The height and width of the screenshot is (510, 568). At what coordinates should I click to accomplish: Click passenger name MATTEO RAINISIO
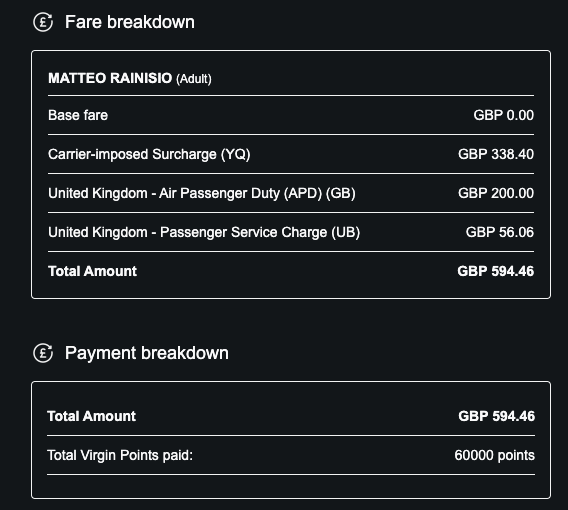pyautogui.click(x=110, y=78)
